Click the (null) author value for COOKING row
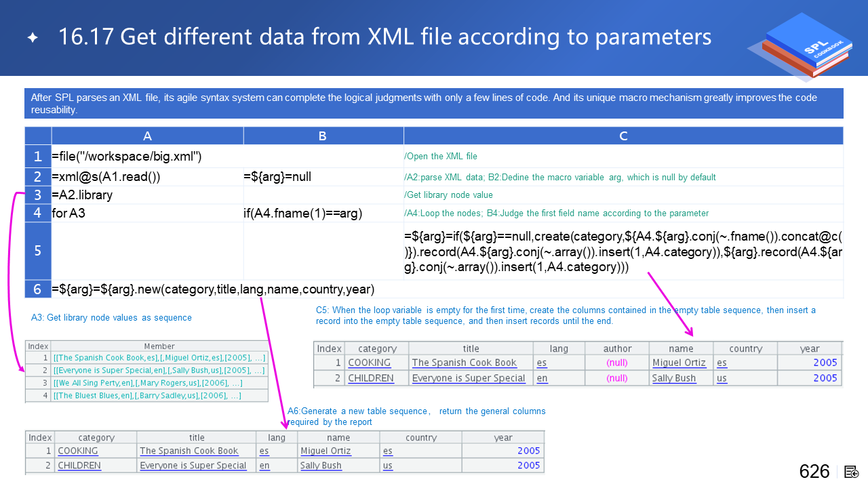 [616, 363]
